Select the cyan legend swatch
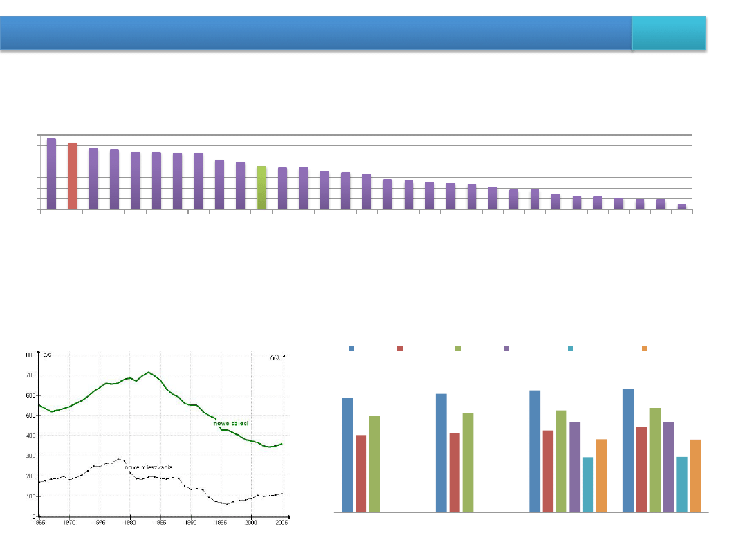 pos(570,349)
